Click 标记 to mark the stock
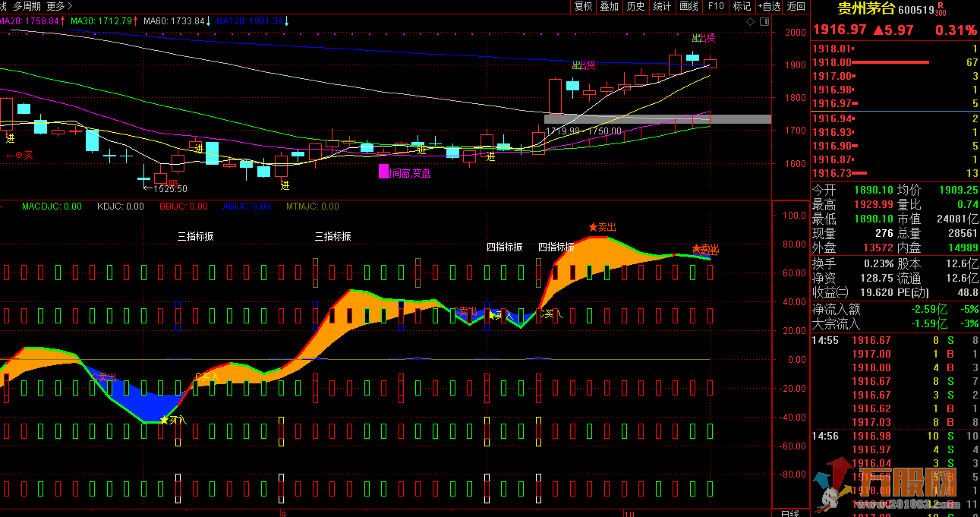 coord(742,6)
